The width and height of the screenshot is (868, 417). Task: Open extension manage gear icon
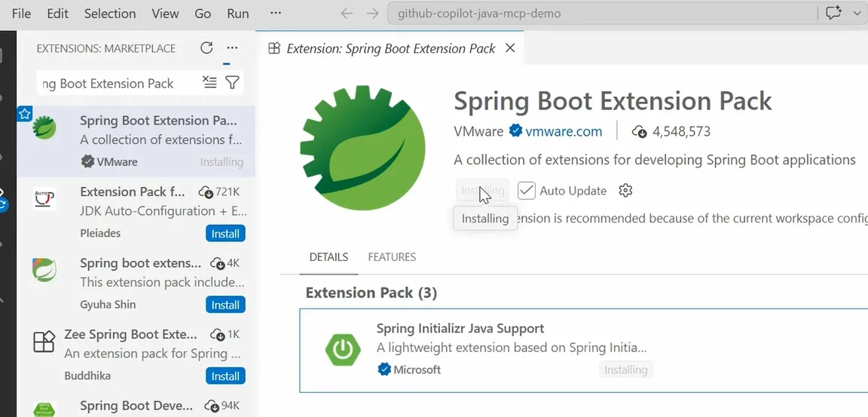tap(625, 191)
